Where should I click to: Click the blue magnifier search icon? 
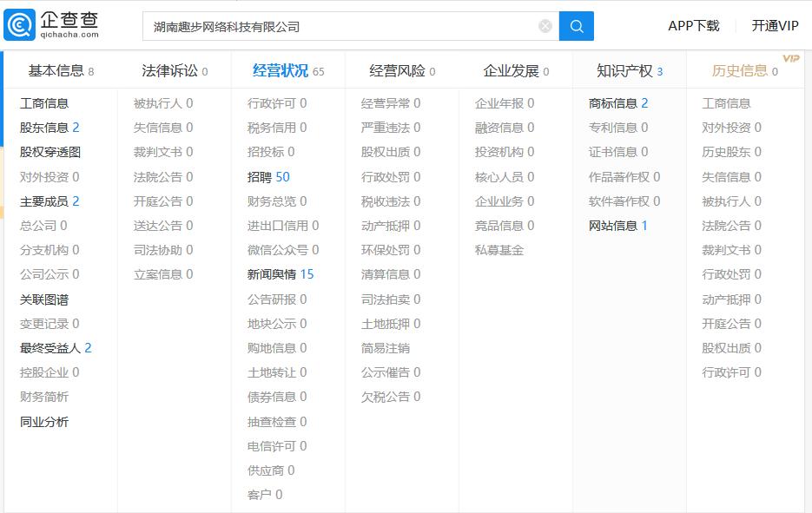pyautogui.click(x=576, y=26)
